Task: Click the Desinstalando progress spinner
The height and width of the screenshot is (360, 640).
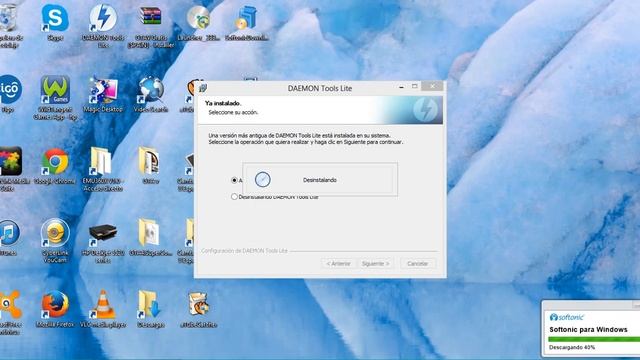Action: (x=262, y=180)
